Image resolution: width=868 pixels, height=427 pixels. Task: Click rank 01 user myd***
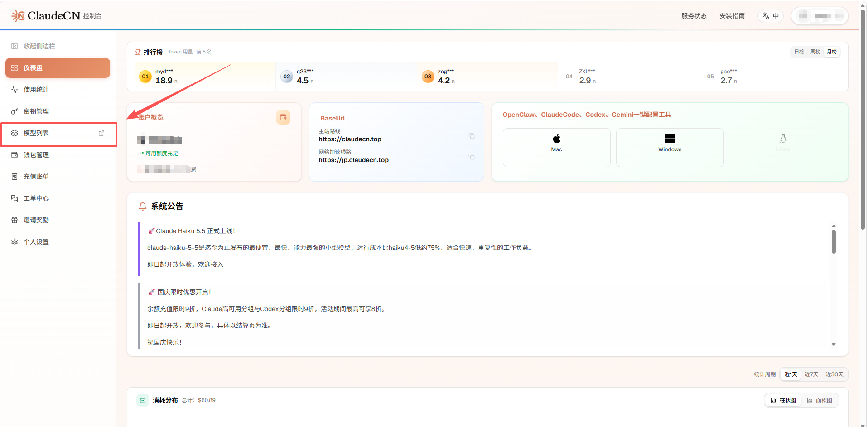click(205, 77)
